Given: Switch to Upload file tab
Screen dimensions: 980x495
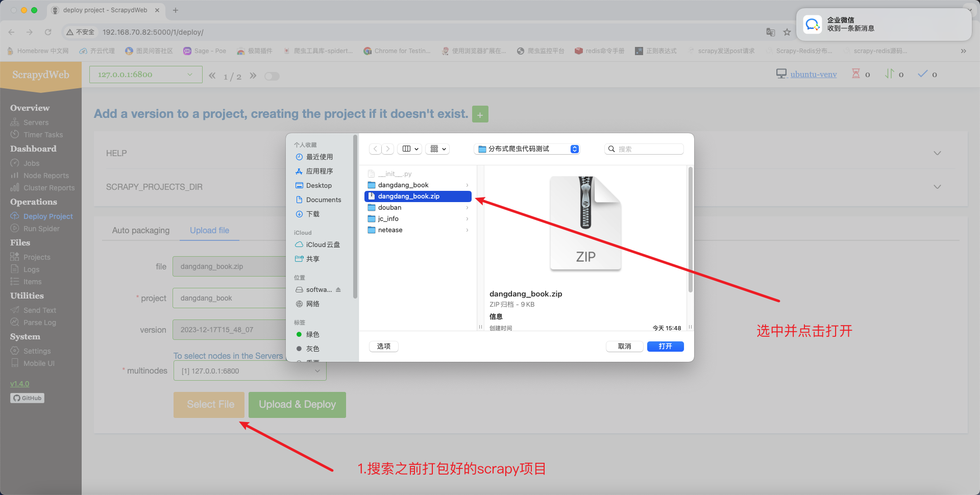Looking at the screenshot, I should click(x=209, y=230).
